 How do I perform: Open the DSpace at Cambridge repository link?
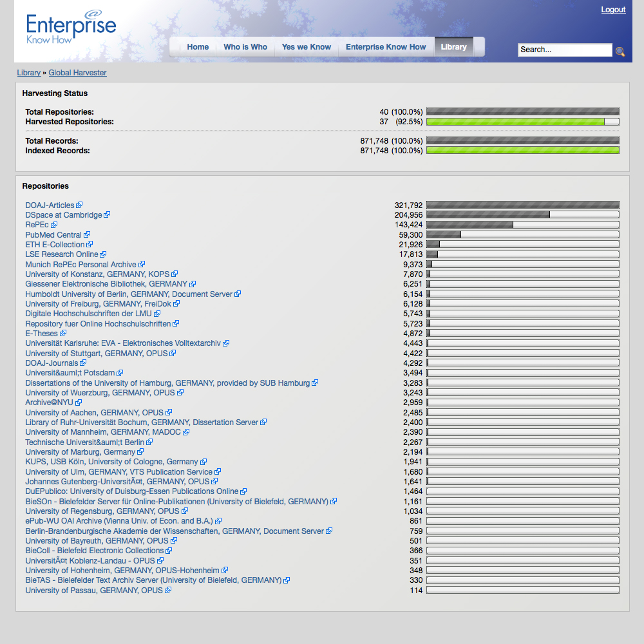(x=64, y=215)
